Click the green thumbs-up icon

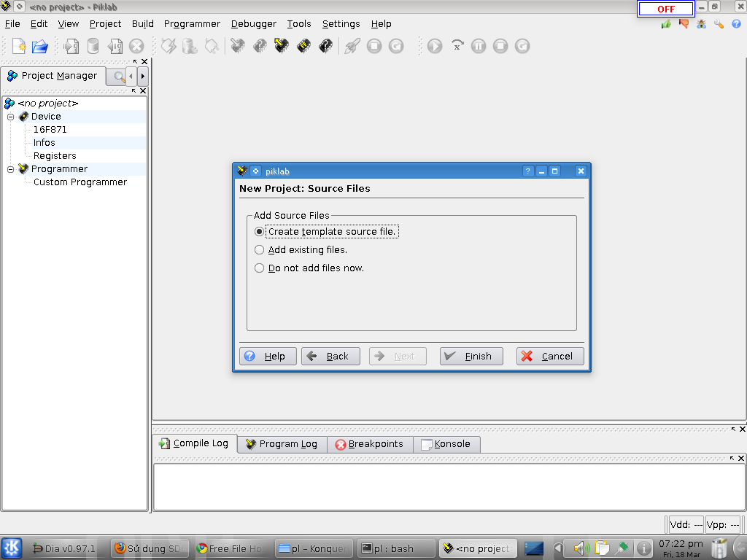click(666, 24)
